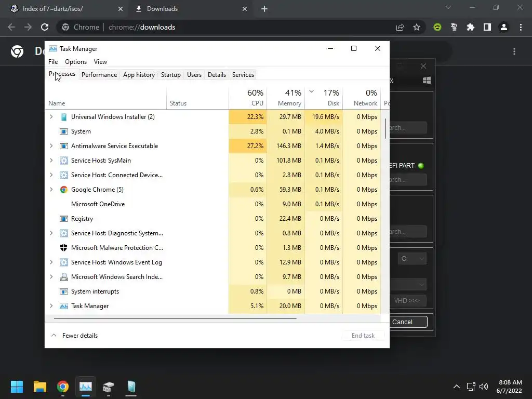Open the Chrome profile avatar
Viewport: 532px width, 399px height.
click(504, 27)
